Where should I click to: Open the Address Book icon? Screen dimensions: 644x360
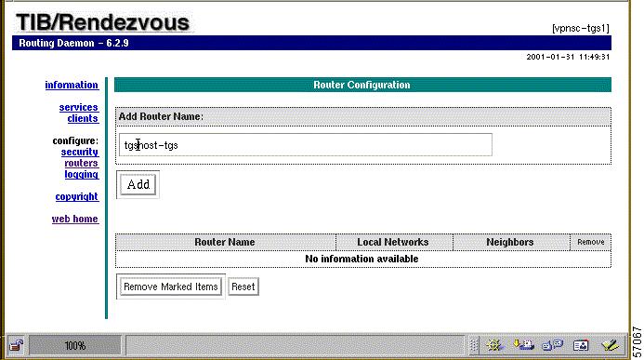[580, 345]
